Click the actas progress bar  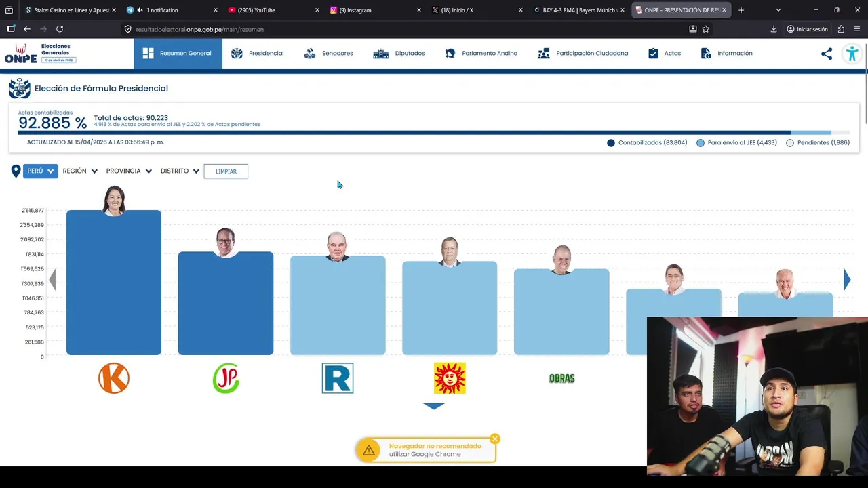pyautogui.click(x=434, y=133)
